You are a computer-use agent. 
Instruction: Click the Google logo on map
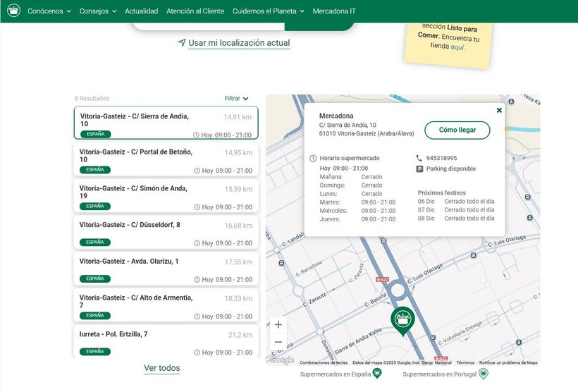point(282,360)
